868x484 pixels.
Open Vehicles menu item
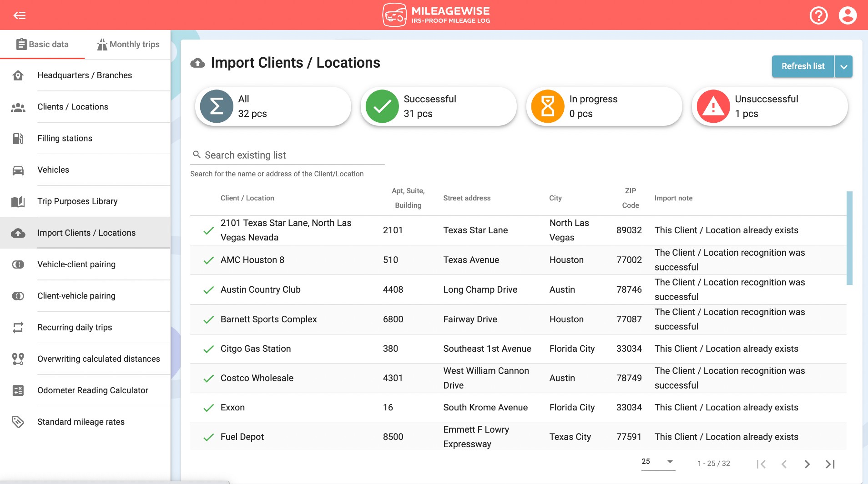click(85, 170)
